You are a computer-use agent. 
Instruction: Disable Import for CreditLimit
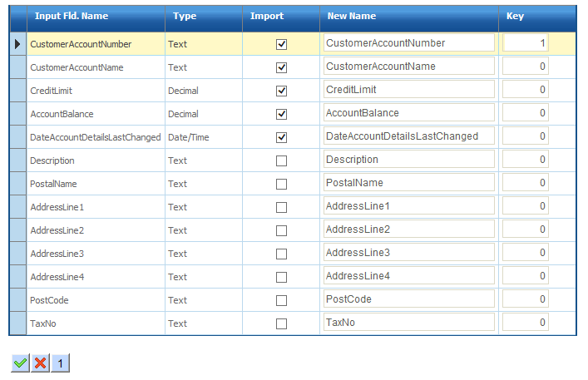[x=281, y=91]
